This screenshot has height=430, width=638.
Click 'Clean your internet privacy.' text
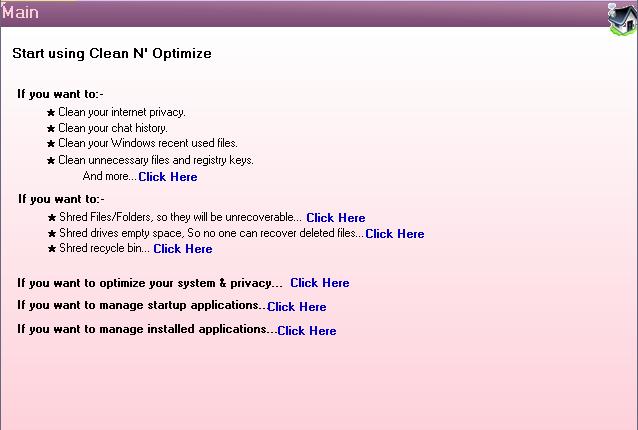click(x=122, y=112)
